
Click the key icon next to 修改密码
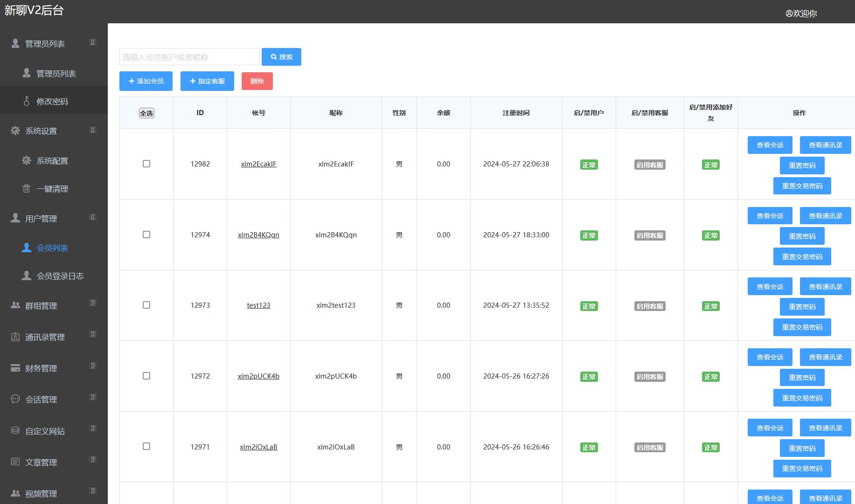[x=27, y=101]
